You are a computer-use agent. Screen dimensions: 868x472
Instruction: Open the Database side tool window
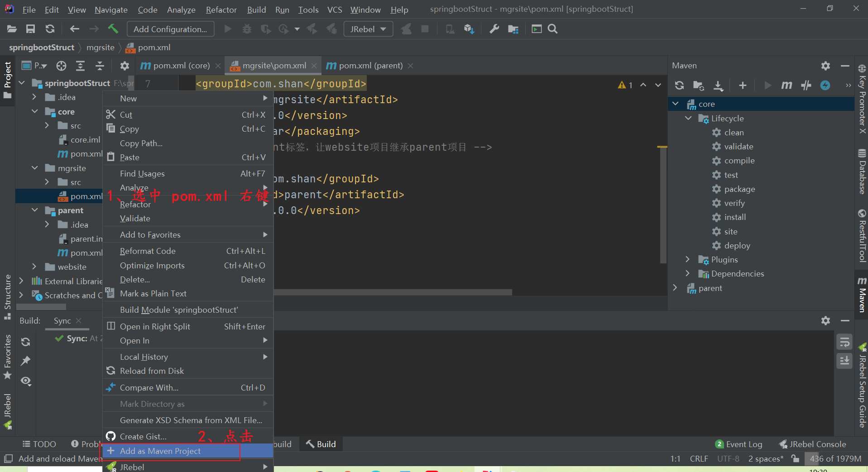coord(862,172)
